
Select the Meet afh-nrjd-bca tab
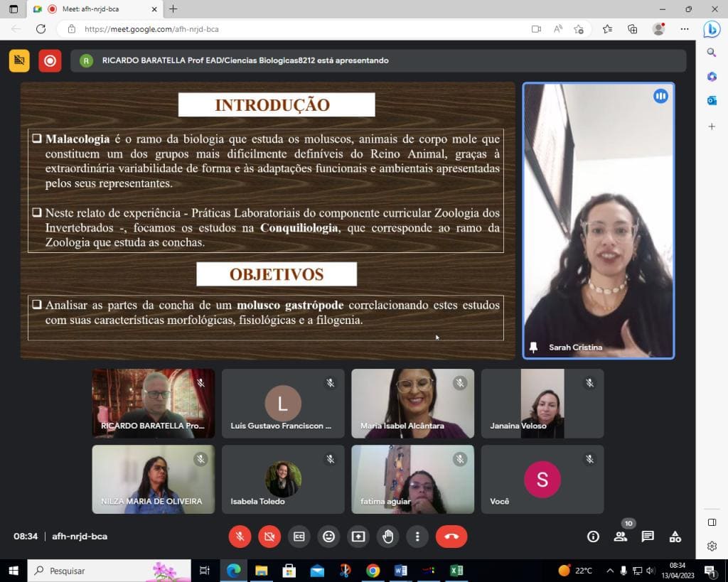tap(95, 9)
